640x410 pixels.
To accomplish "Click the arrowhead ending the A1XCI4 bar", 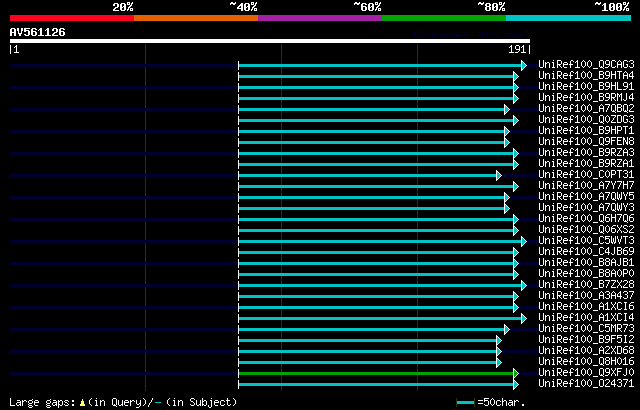I will 524,318.
